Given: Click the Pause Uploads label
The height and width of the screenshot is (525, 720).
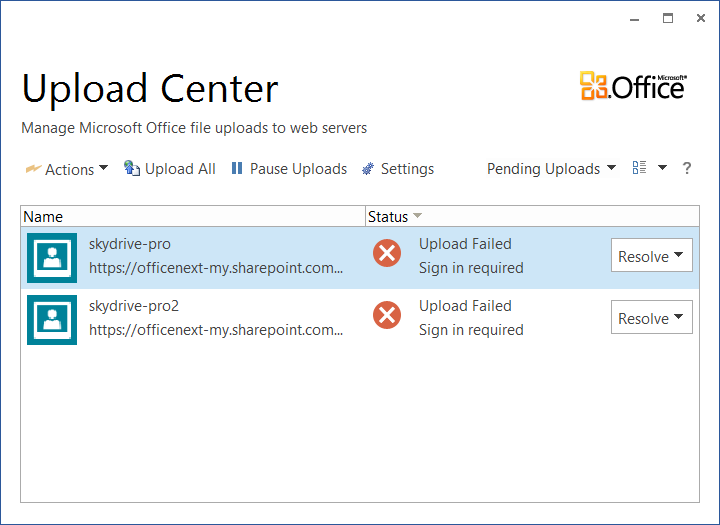Looking at the screenshot, I should (x=298, y=169).
